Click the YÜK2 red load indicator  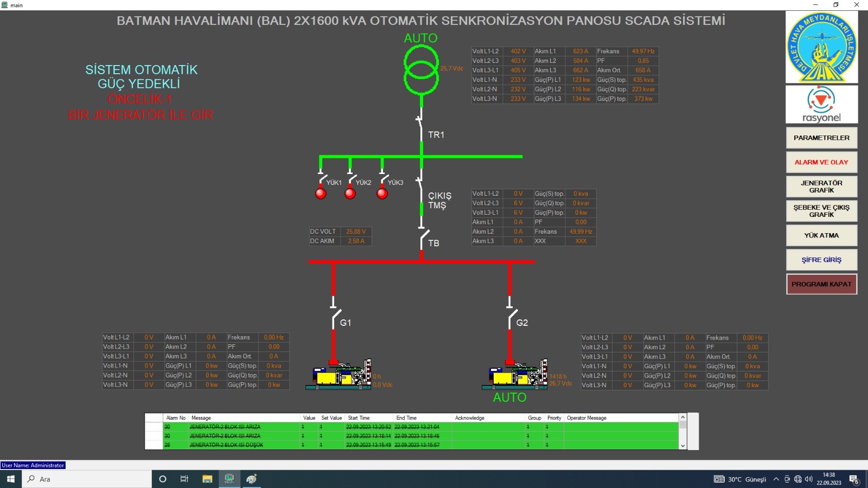350,194
